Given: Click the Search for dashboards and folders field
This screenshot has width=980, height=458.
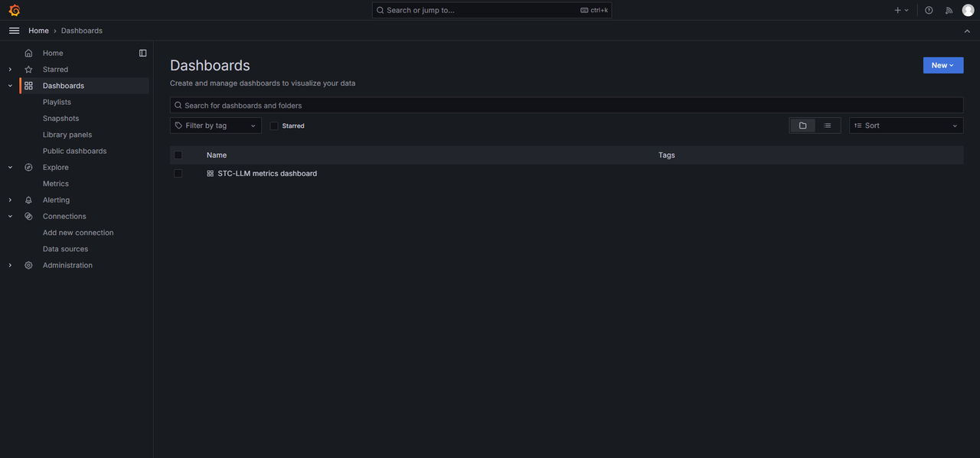Looking at the screenshot, I should (x=567, y=106).
